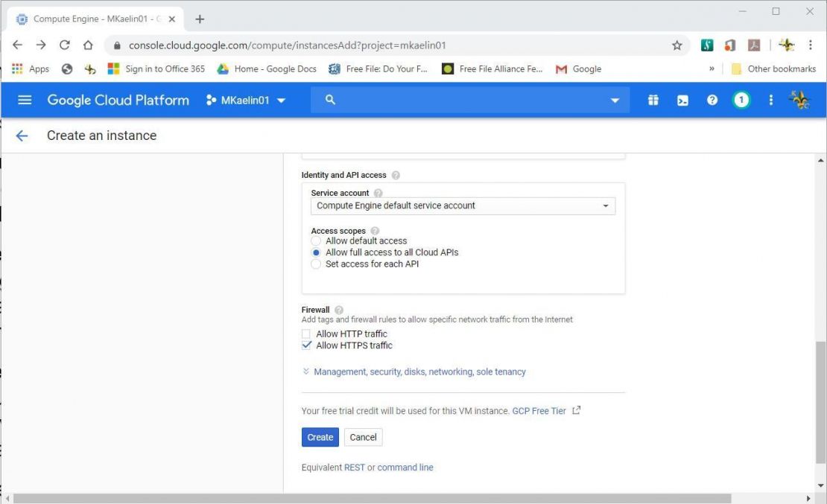The height and width of the screenshot is (504, 827).
Task: Uncheck Allow HTTPS traffic
Action: point(306,345)
